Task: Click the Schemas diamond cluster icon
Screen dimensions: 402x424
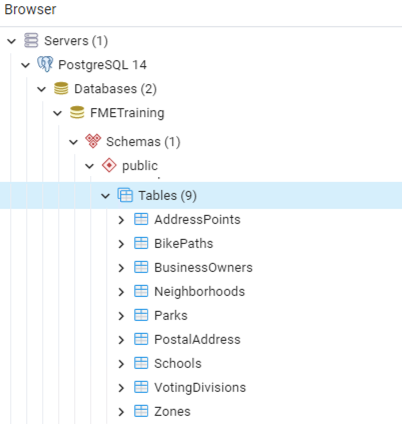Action: click(x=93, y=141)
